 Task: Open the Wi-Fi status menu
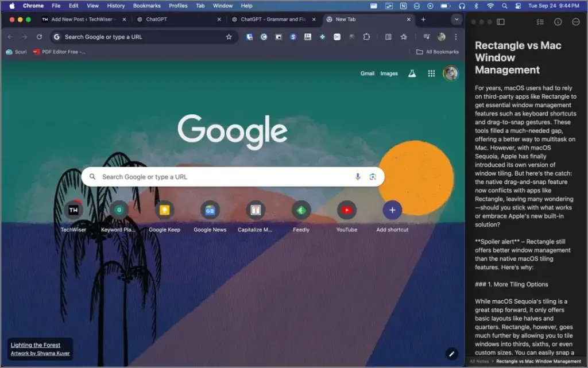click(x=490, y=6)
